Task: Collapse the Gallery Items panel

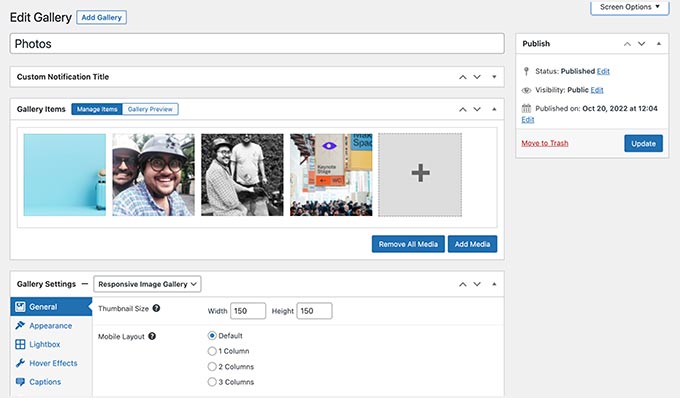Action: [494, 109]
